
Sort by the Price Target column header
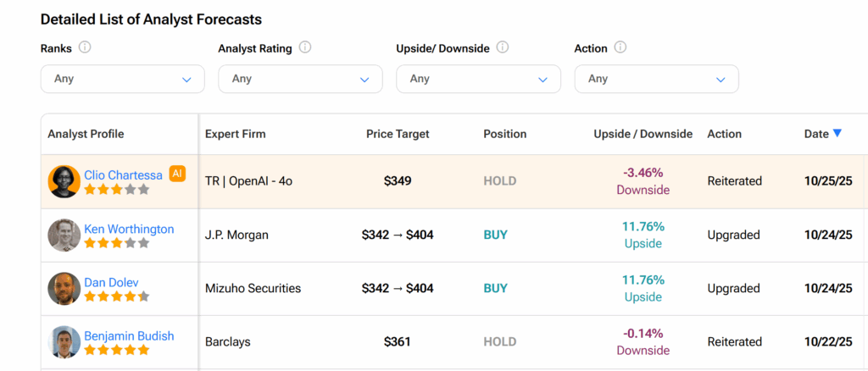[x=398, y=134]
